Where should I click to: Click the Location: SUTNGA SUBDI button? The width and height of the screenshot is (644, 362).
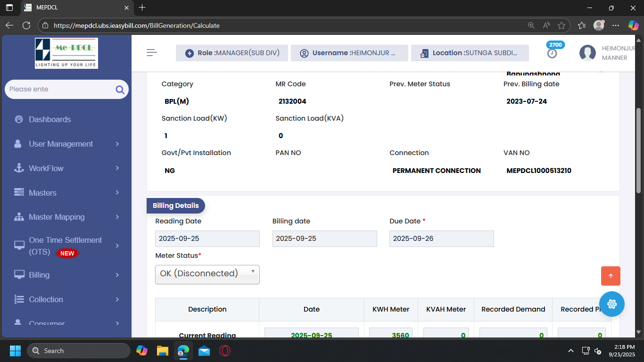(x=470, y=53)
